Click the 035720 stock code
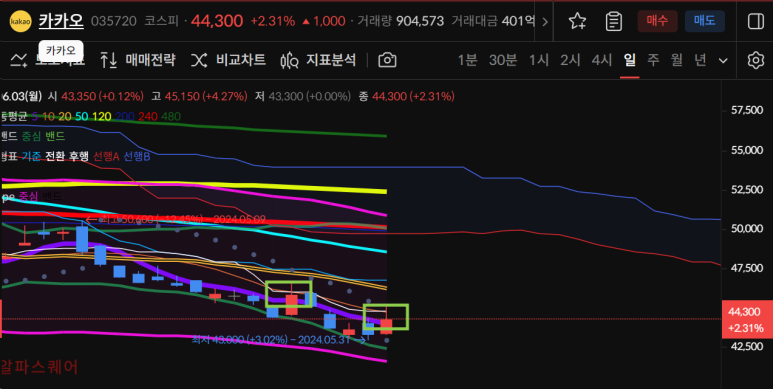This screenshot has height=389, width=773. [114, 21]
